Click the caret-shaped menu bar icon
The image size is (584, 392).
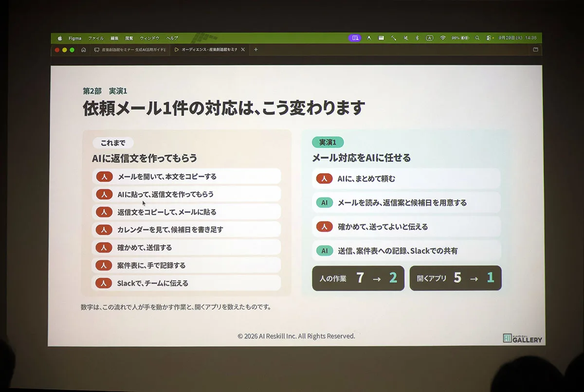369,37
